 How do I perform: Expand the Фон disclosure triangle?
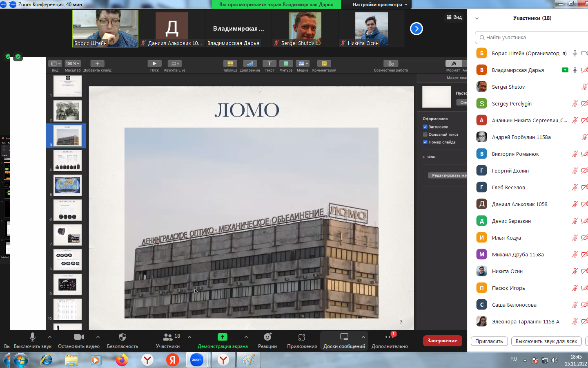(x=424, y=157)
